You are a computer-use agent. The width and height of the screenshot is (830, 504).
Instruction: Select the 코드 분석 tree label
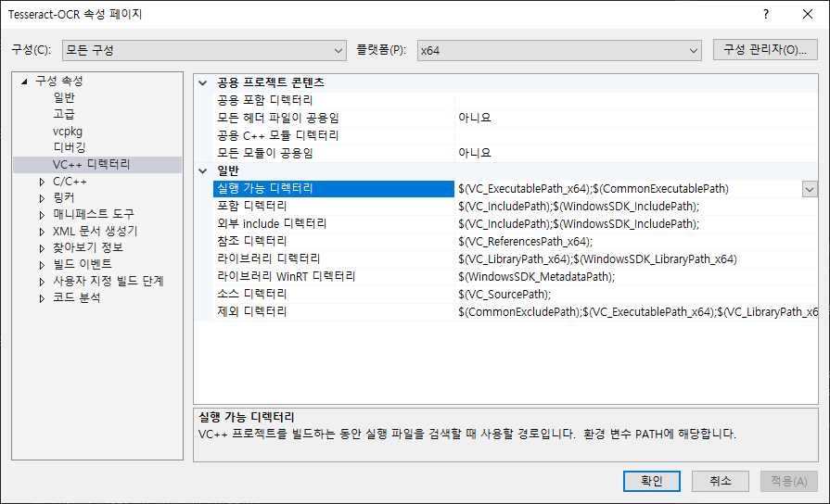77,297
